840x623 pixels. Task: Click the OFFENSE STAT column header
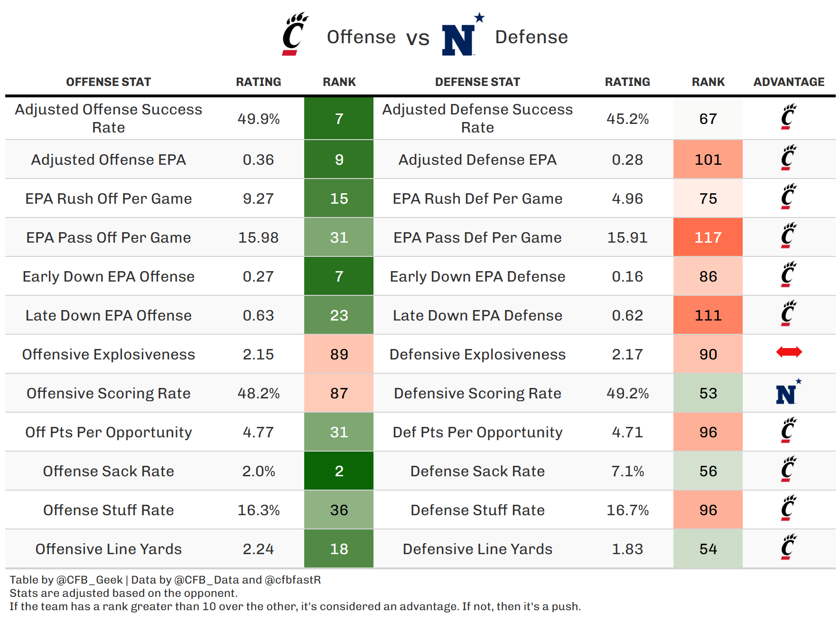coord(108,82)
